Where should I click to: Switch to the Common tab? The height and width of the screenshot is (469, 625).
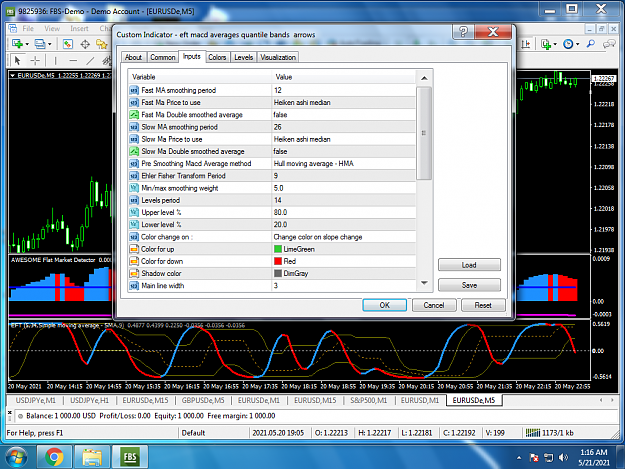click(x=163, y=57)
